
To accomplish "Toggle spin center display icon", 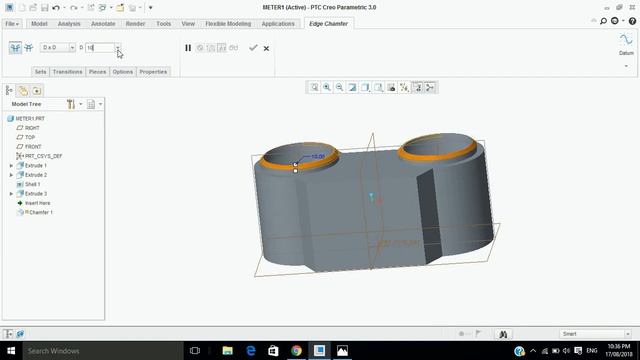I will click(430, 87).
